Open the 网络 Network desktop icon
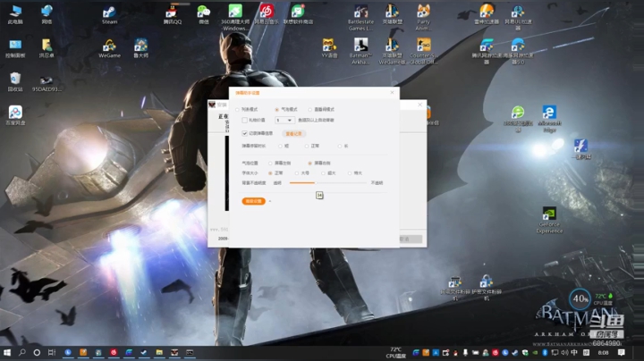This screenshot has width=644, height=361. (x=47, y=15)
